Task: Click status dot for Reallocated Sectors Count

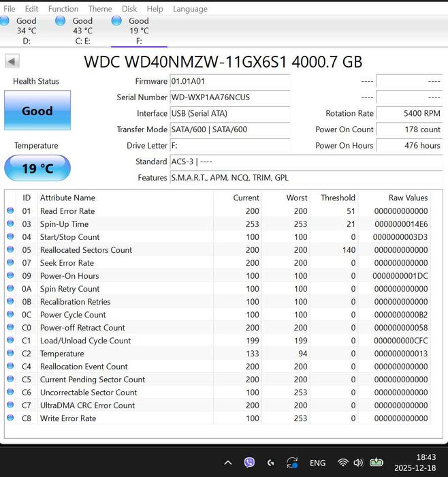Action: click(10, 249)
